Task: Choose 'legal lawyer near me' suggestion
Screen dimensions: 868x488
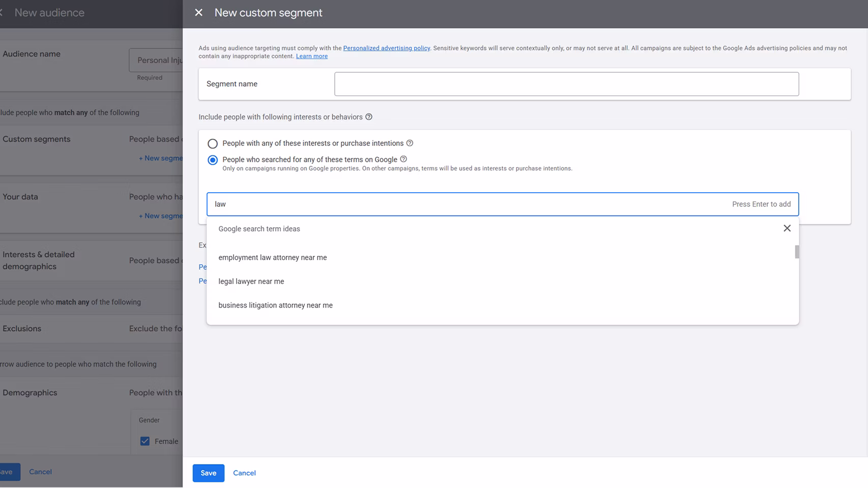Action: [503, 282]
